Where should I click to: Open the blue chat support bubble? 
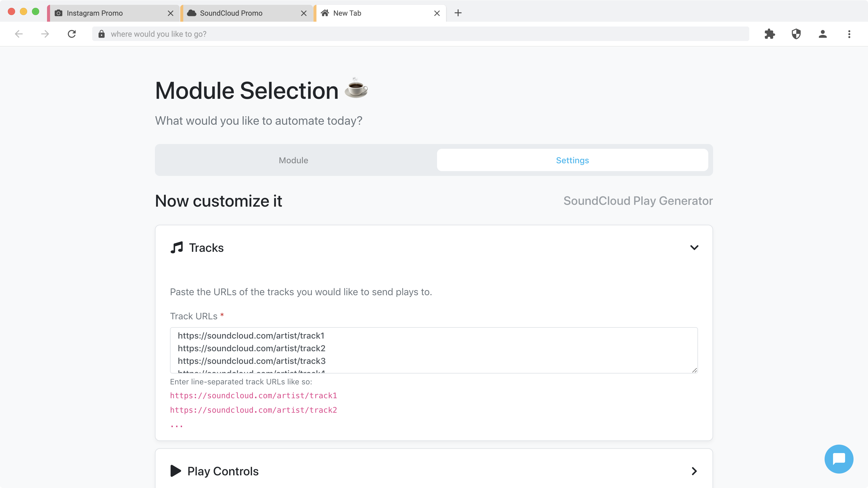click(839, 459)
